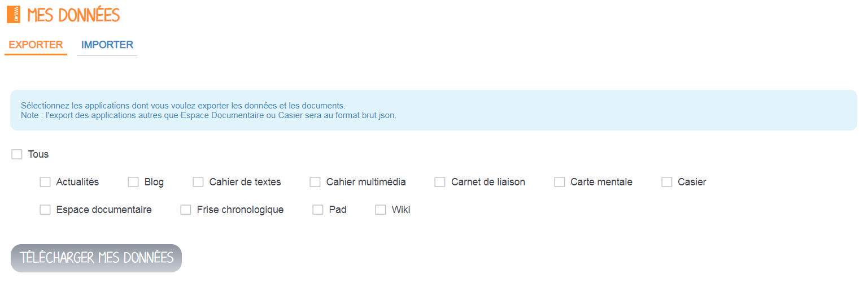Screen dimensions: 868x282
Task: Click the Espace documentaire label text
Action: (x=104, y=210)
